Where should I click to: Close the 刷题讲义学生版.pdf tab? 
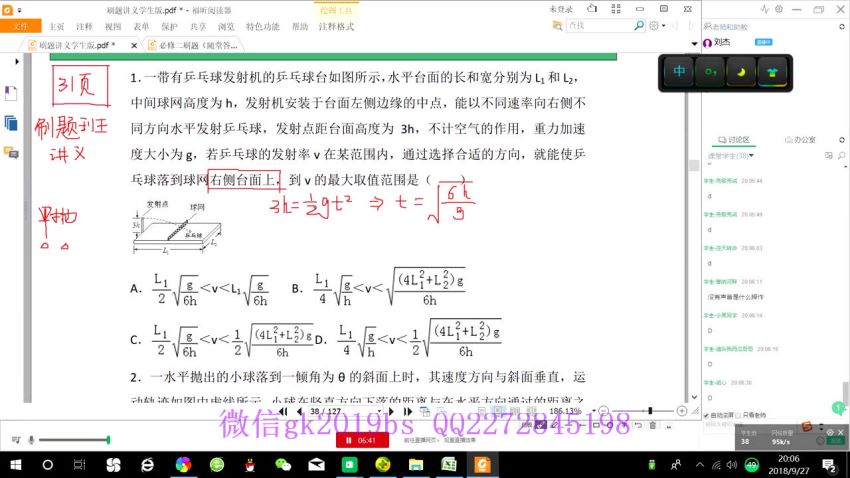pyautogui.click(x=134, y=46)
